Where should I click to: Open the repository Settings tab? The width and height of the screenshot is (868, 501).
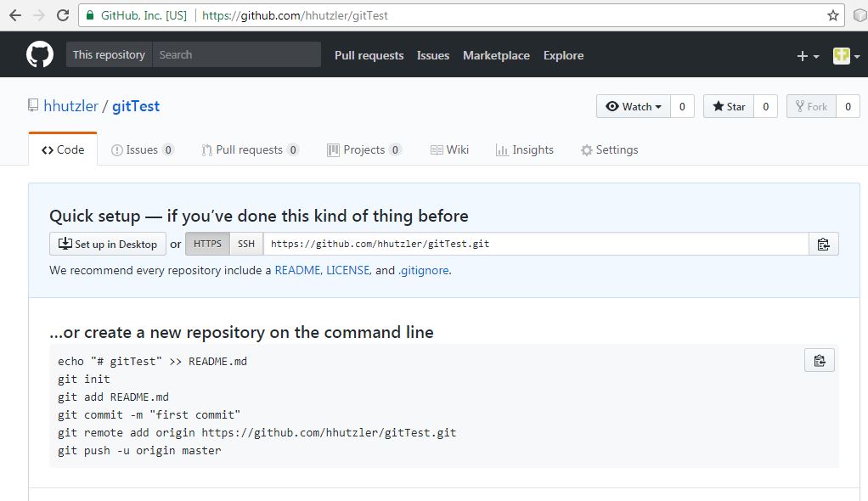pos(610,149)
